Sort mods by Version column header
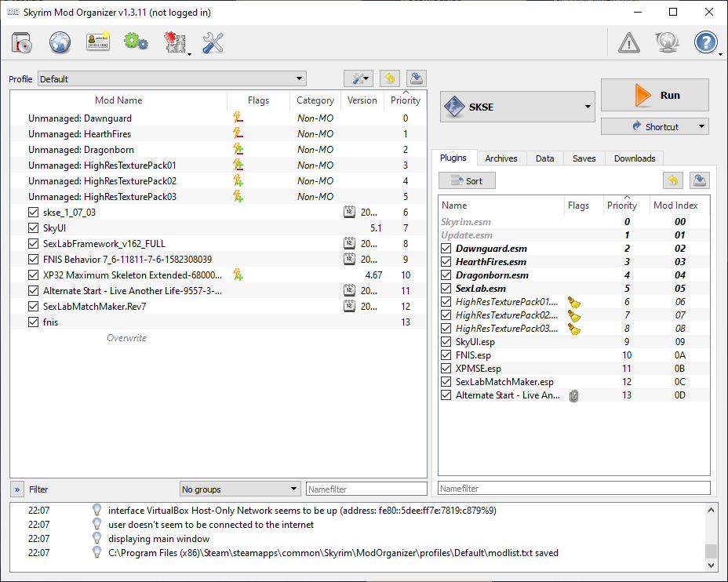 point(362,100)
